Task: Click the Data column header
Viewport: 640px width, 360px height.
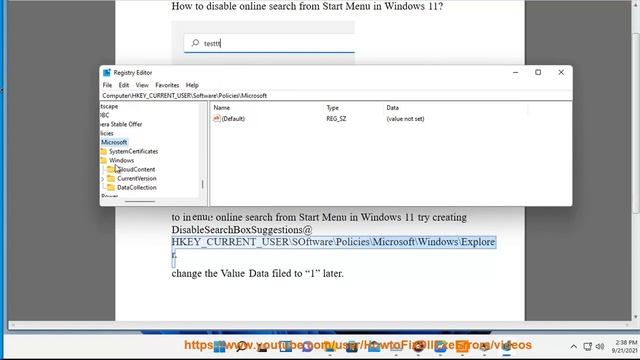Action: (392, 108)
